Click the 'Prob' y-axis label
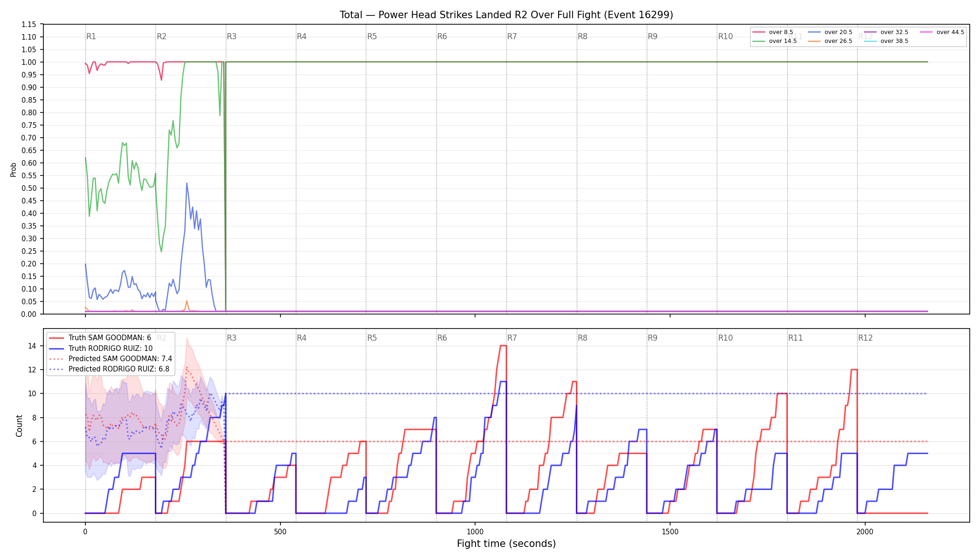 pyautogui.click(x=14, y=169)
